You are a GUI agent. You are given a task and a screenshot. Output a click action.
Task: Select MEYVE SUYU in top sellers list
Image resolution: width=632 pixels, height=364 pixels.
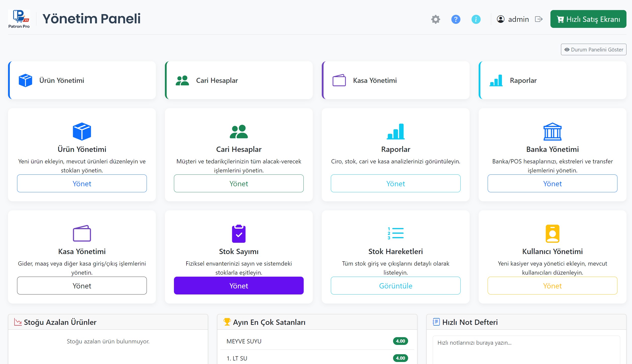coord(244,341)
